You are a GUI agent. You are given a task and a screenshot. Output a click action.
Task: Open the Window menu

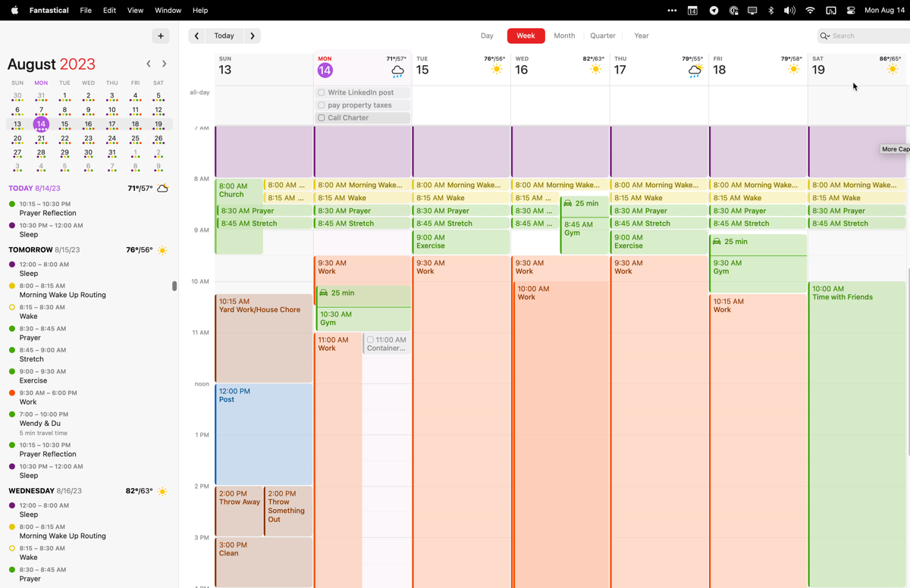click(168, 11)
